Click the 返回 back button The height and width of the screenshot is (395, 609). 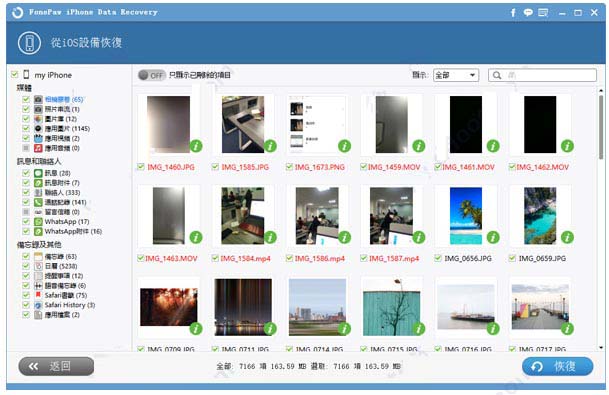point(56,366)
